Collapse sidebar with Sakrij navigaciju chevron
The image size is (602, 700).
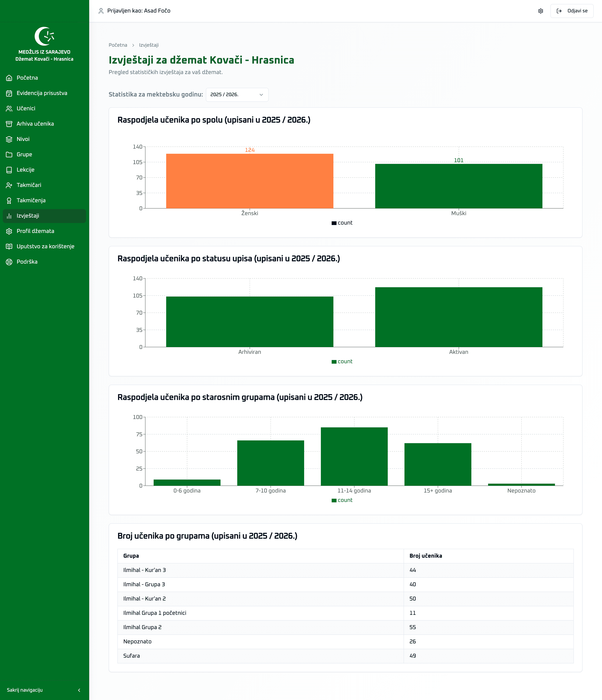click(79, 690)
